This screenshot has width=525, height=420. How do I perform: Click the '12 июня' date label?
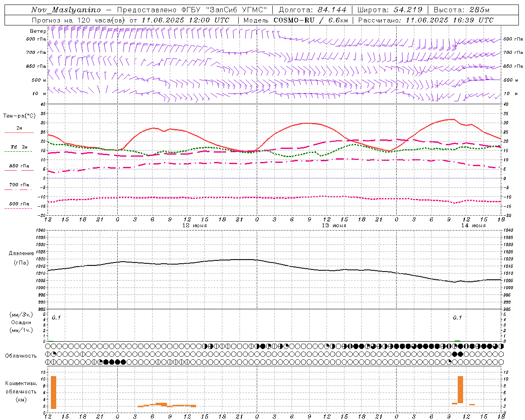[194, 226]
